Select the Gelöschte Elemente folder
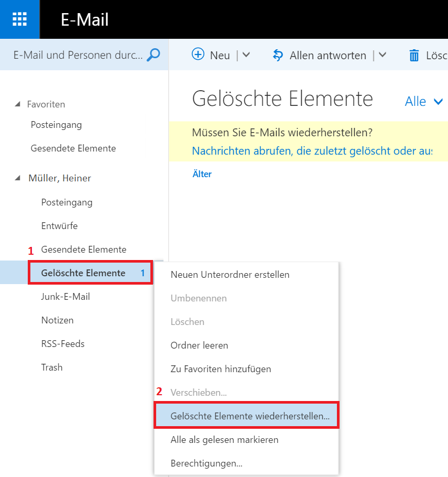The width and height of the screenshot is (448, 477). (x=83, y=273)
